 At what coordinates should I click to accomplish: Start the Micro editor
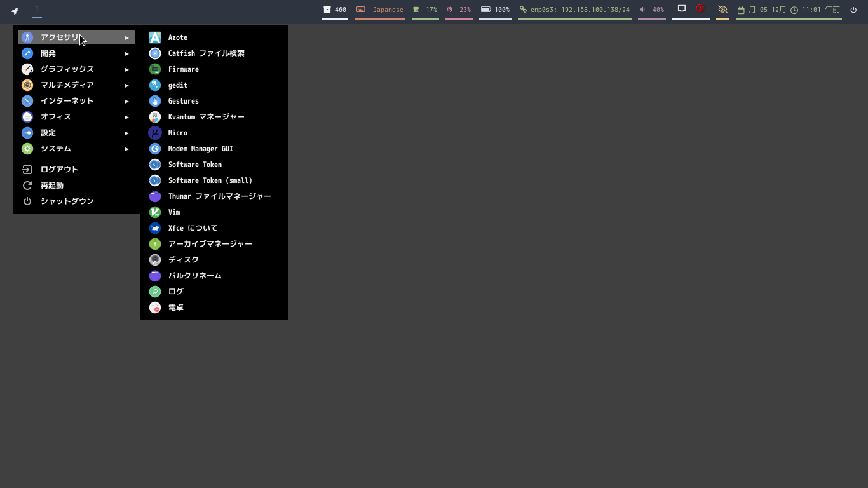click(x=214, y=133)
